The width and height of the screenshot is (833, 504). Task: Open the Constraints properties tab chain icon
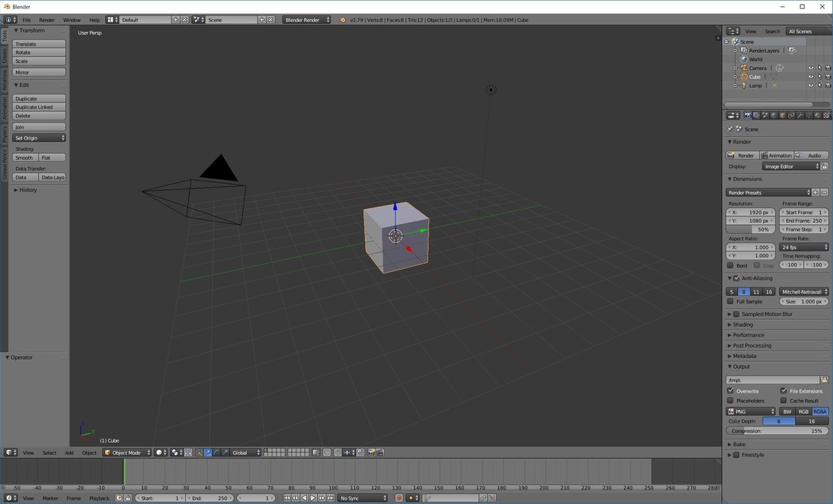pyautogui.click(x=791, y=115)
